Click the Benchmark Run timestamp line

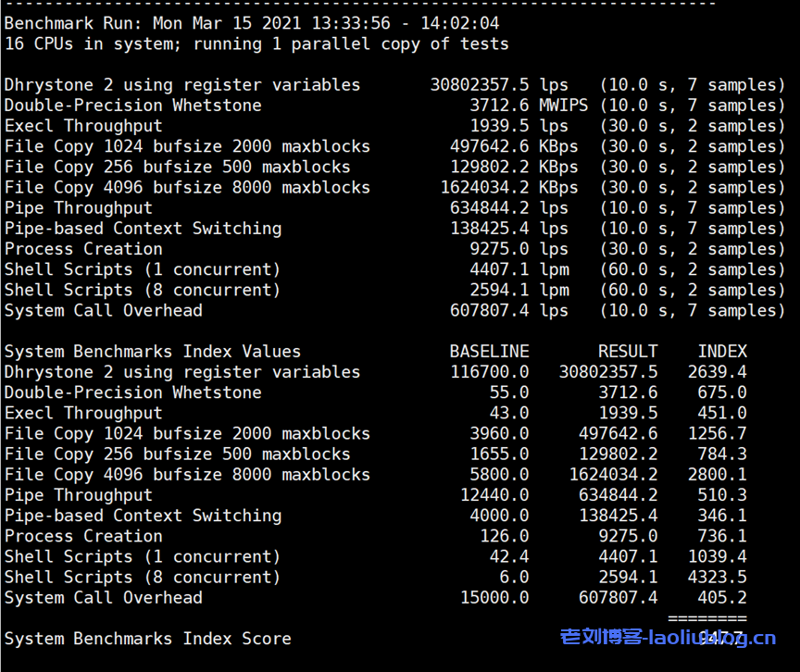point(251,23)
